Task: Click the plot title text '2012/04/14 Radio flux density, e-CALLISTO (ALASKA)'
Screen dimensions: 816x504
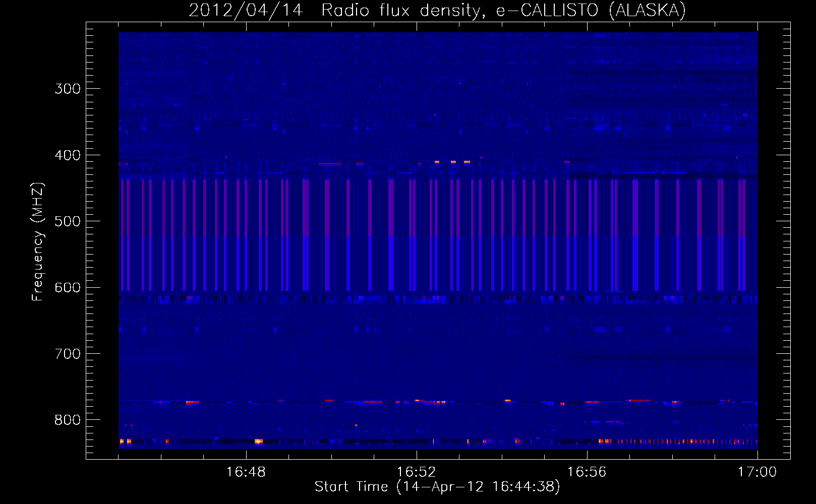Action: [437, 11]
